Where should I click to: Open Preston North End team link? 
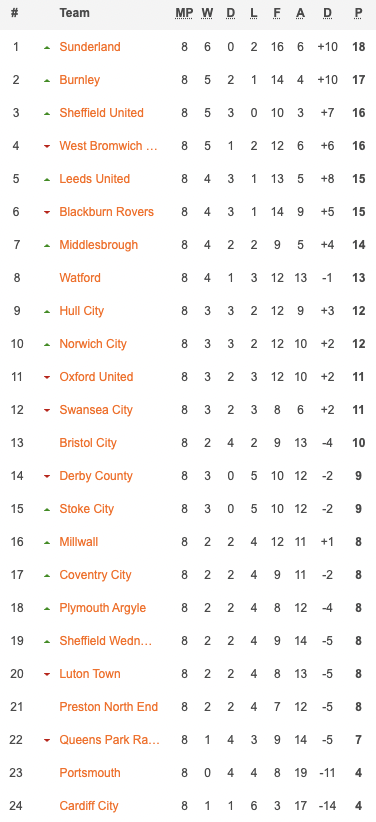(109, 707)
